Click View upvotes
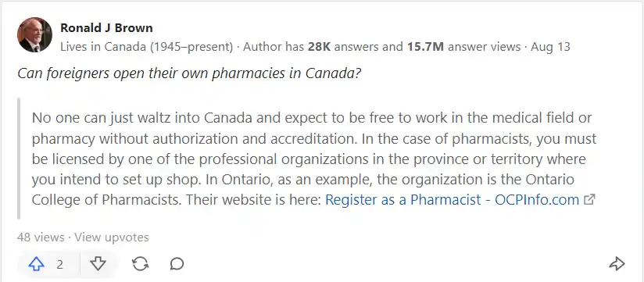644x282 pixels. click(x=111, y=237)
